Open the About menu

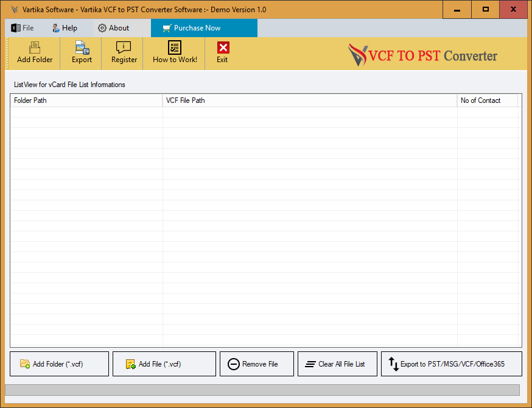pos(114,28)
